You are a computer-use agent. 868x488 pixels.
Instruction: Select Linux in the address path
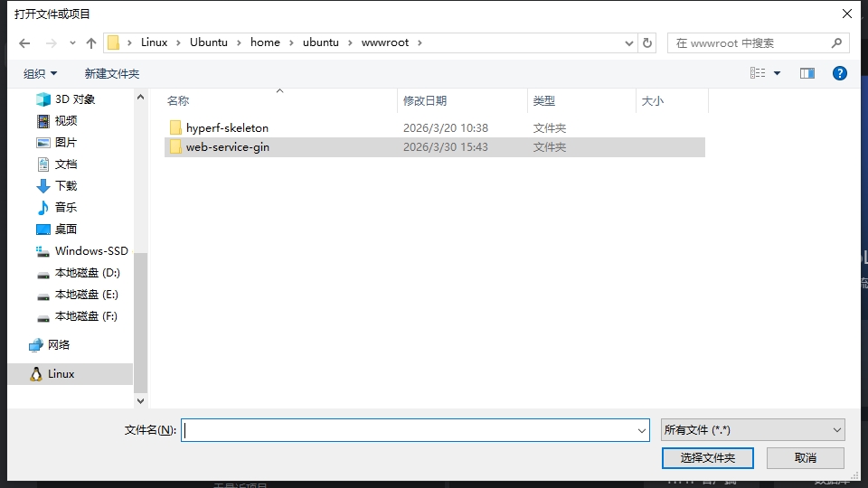click(x=154, y=42)
